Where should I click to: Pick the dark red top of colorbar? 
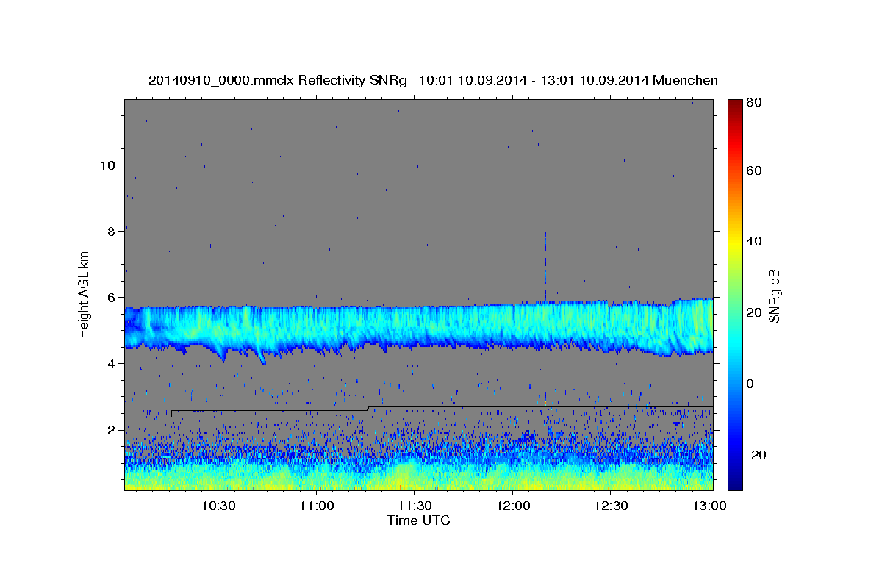coord(735,104)
